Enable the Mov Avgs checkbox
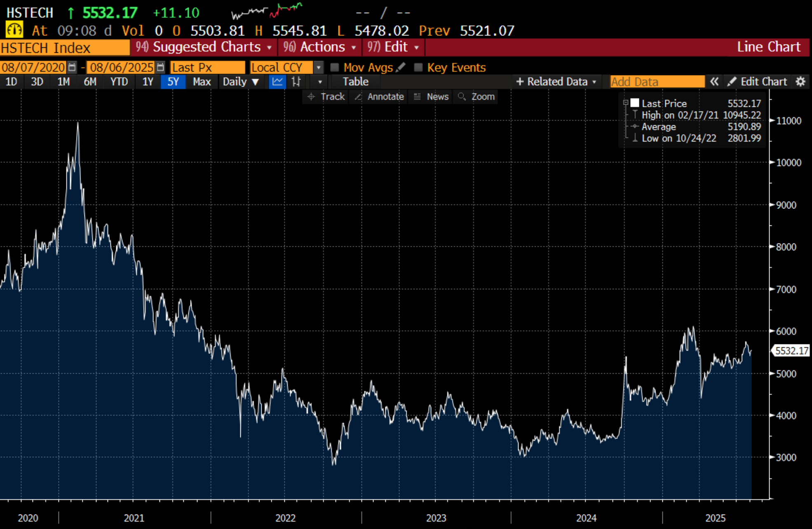Screen dimensions: 812x529 [x=335, y=67]
